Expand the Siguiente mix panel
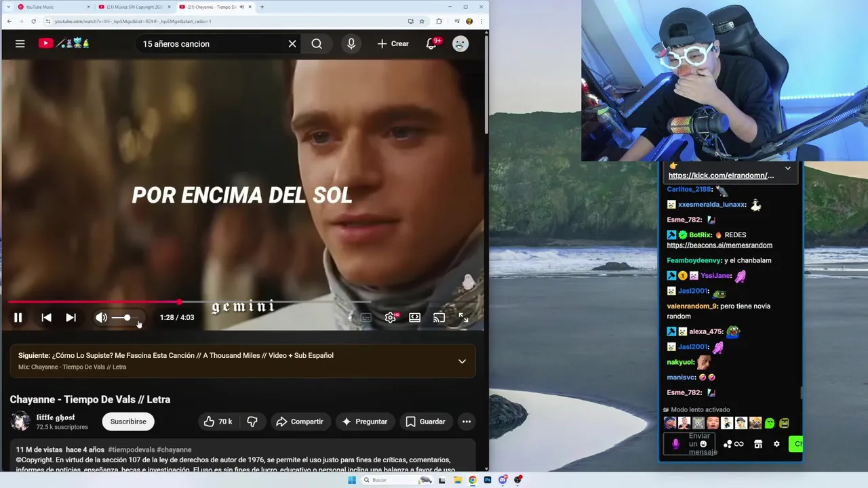Screen dimensions: 868x488 (462, 361)
